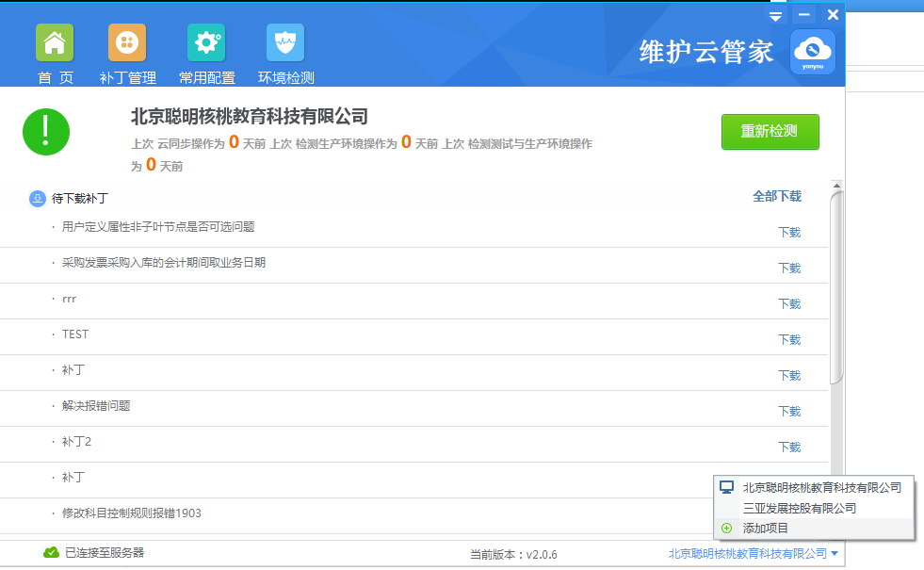Image resolution: width=924 pixels, height=570 pixels.
Task: Download the 采购发票采购入库 patch
Action: pyautogui.click(x=789, y=269)
